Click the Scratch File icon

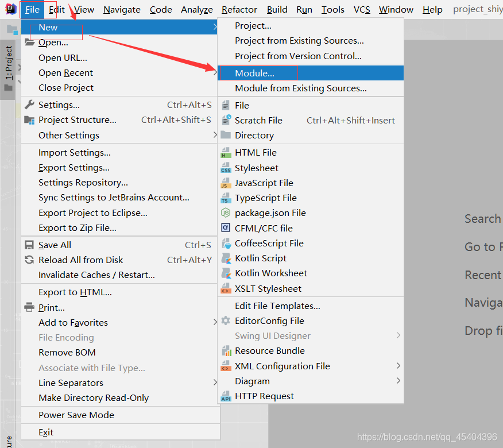pos(226,120)
